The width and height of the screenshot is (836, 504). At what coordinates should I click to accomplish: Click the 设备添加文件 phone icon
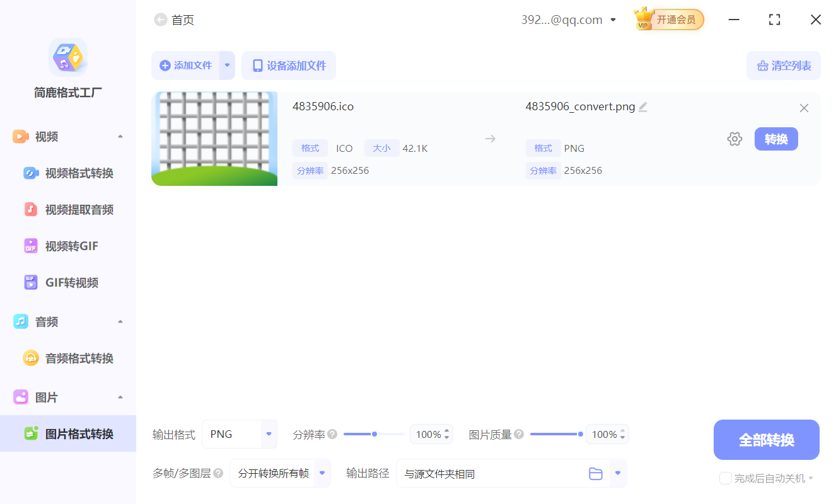pos(258,65)
